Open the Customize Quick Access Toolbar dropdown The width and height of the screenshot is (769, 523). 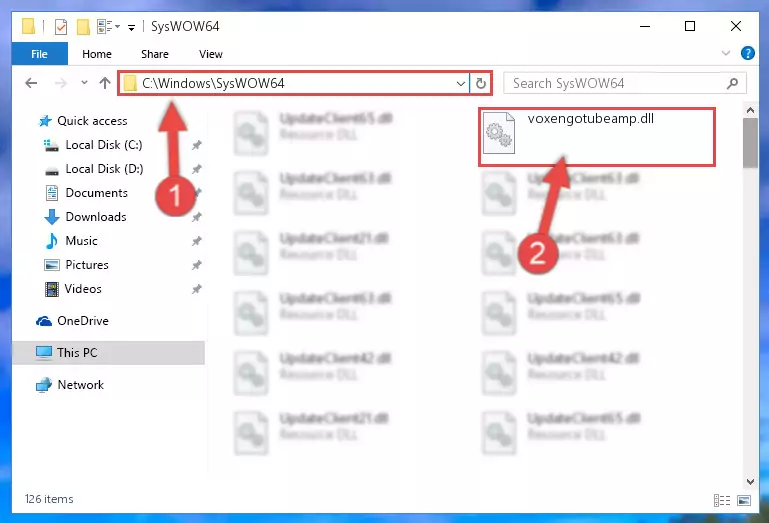tap(131, 27)
